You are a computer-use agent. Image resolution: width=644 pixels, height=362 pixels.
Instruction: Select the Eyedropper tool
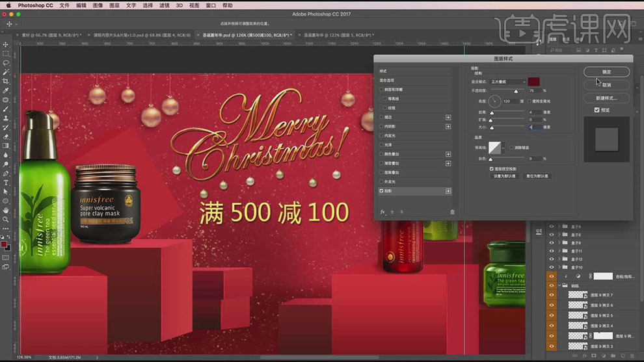click(6, 90)
